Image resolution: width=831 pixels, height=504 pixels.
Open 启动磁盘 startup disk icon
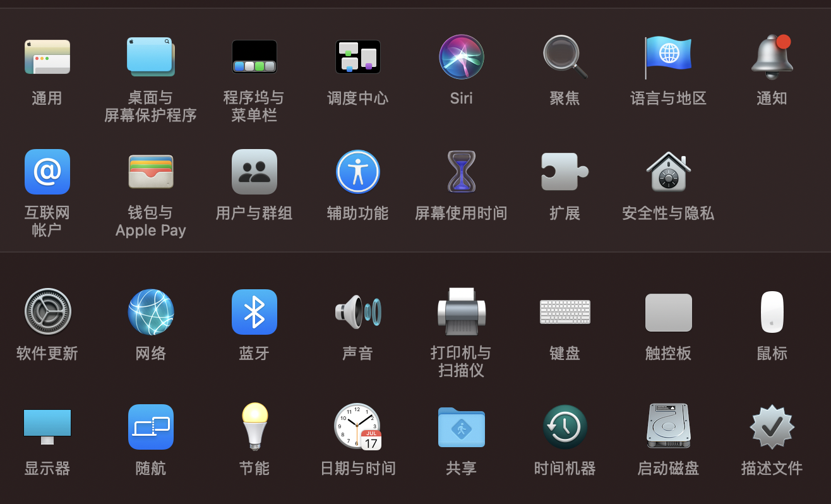coord(669,427)
